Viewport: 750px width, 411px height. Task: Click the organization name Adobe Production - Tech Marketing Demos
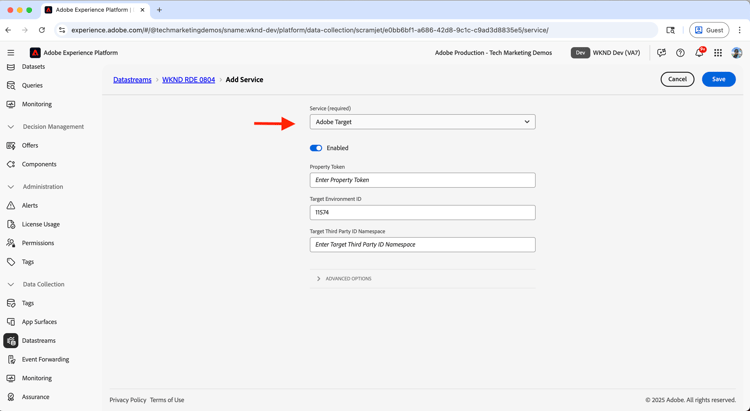(493, 53)
